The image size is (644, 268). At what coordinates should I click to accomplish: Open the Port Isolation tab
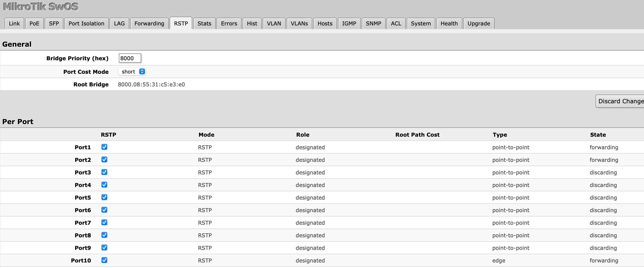(86, 23)
